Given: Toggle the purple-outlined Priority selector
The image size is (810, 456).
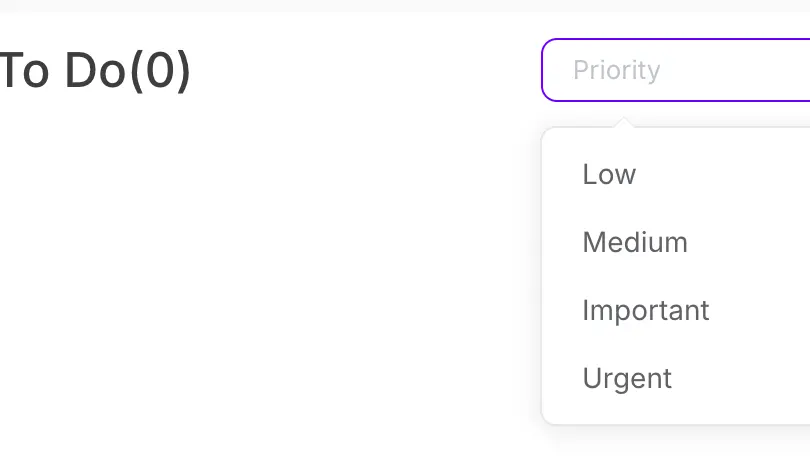Looking at the screenshot, I should tap(676, 70).
